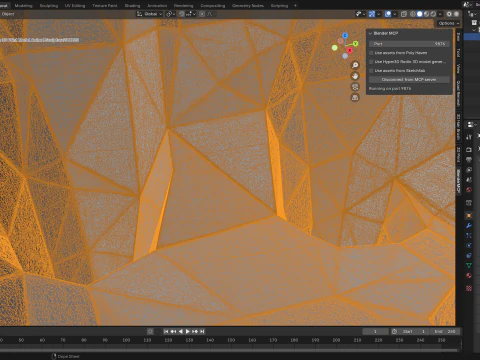Image resolution: width=480 pixels, height=360 pixels.
Task: Open the Texture properties checker icon
Action: pos(469,288)
